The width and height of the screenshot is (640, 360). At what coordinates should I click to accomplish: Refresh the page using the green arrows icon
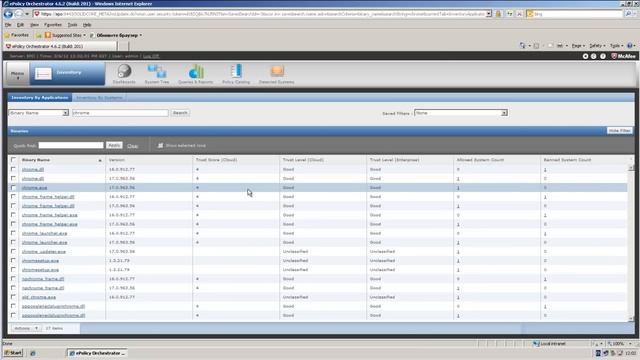tap(509, 14)
